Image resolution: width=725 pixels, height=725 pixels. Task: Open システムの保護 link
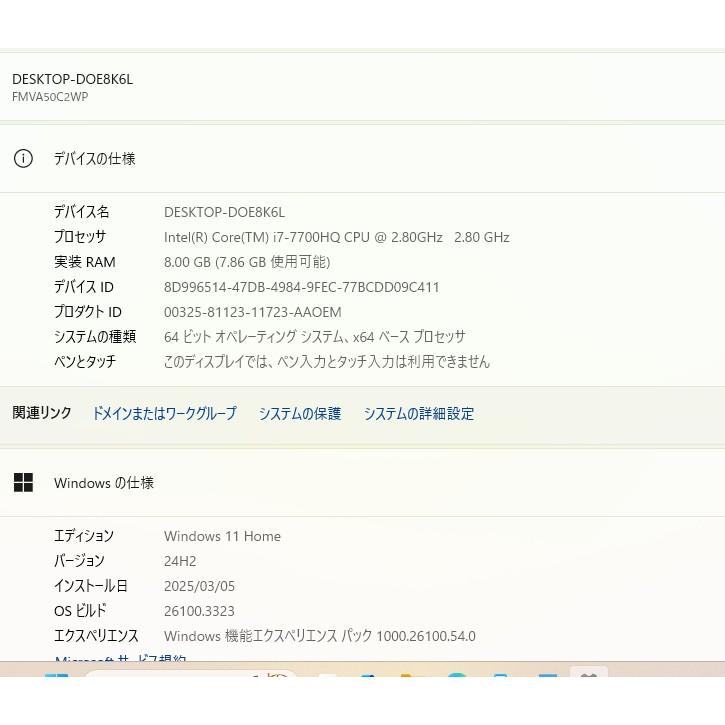pyautogui.click(x=300, y=413)
